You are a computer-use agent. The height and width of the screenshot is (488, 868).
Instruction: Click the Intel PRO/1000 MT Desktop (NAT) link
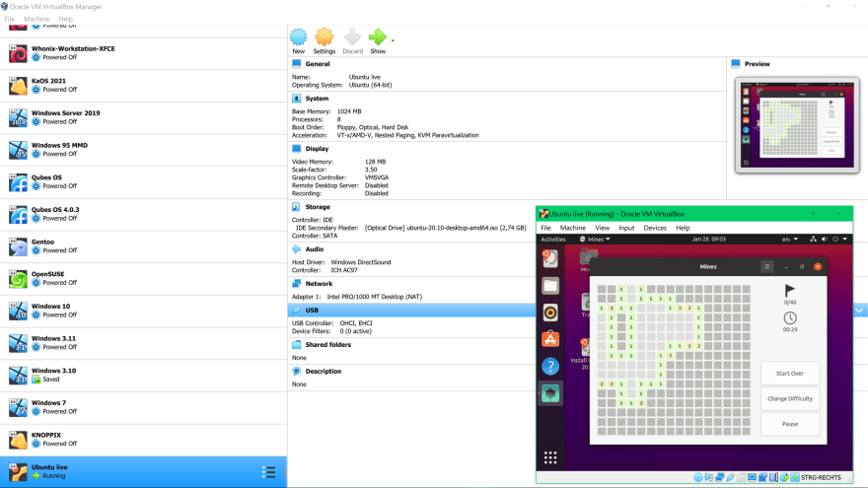coord(374,297)
